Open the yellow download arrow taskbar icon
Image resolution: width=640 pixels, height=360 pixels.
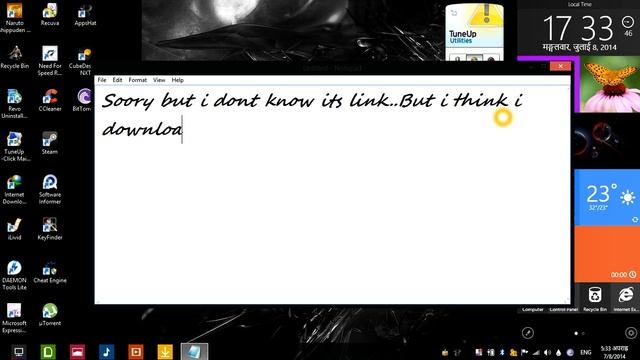165,351
